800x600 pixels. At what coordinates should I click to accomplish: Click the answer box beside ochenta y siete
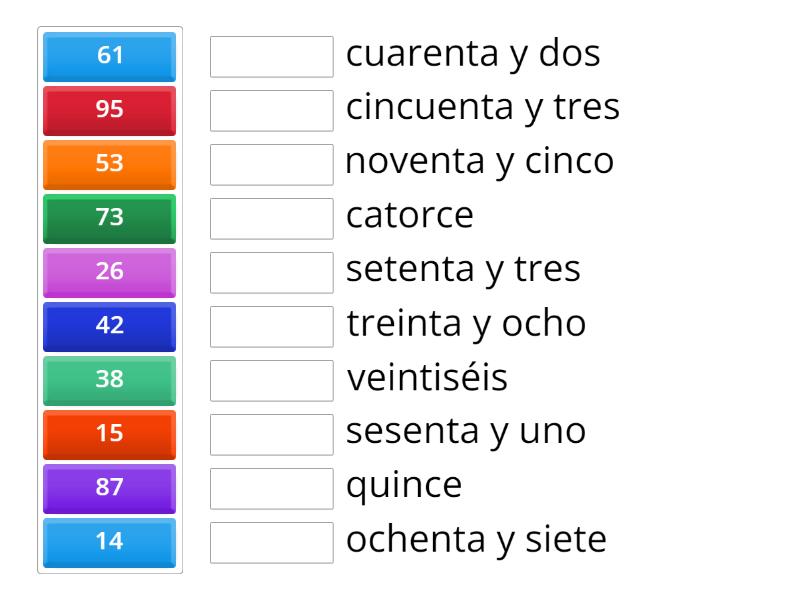tap(271, 542)
